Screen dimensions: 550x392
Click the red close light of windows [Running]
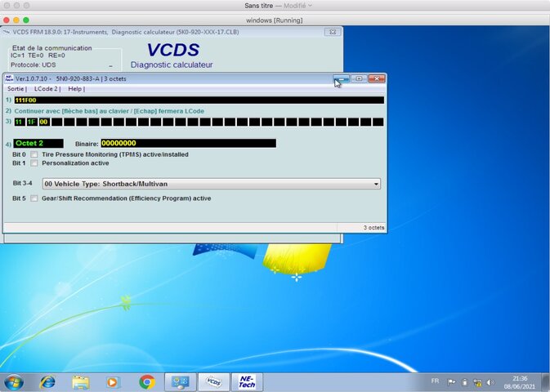(x=7, y=20)
